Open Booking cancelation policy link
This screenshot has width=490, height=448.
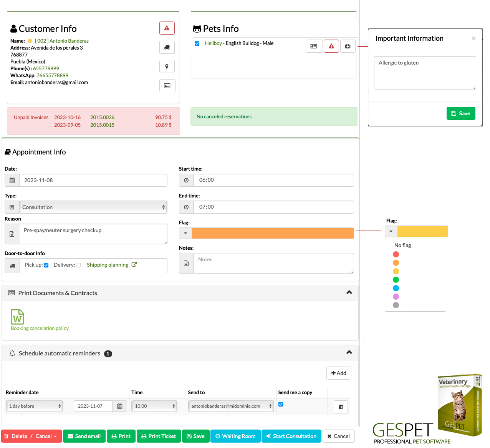(x=40, y=328)
